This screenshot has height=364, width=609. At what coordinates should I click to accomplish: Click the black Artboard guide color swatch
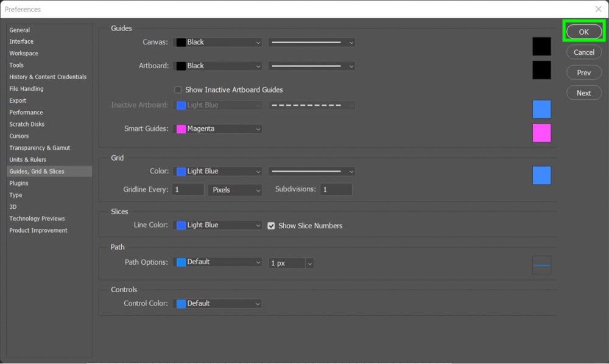(x=541, y=70)
